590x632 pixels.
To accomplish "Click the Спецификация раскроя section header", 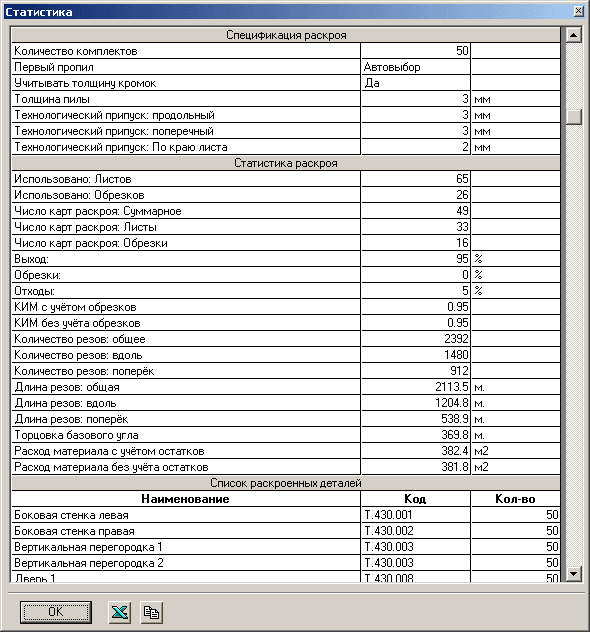I will (x=286, y=35).
